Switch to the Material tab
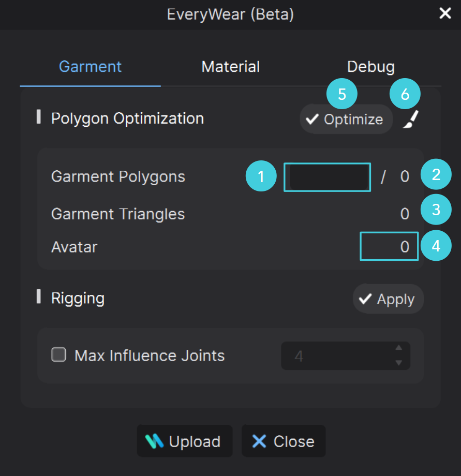 (x=230, y=67)
